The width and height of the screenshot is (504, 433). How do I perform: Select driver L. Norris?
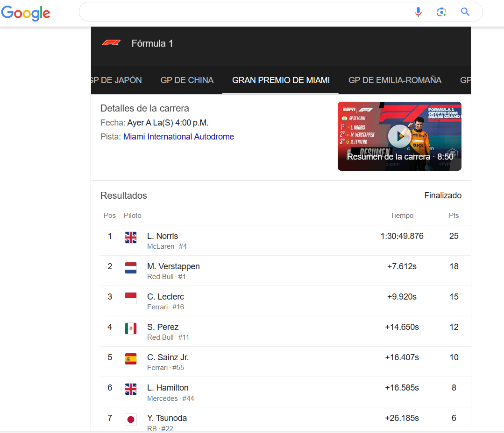tap(163, 236)
